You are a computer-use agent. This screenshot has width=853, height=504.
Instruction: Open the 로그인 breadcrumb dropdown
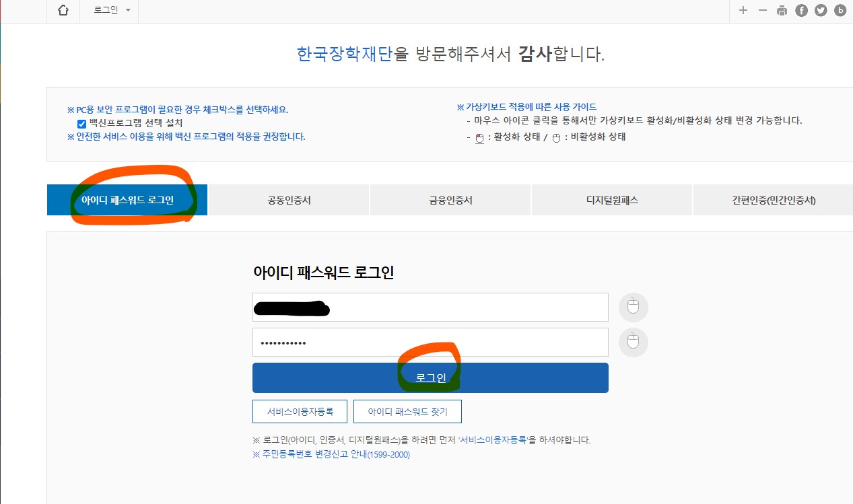[x=112, y=10]
